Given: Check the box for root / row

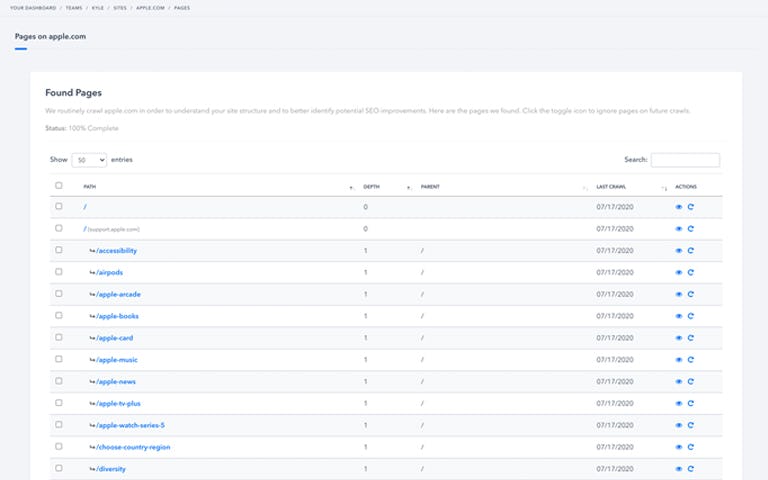Looking at the screenshot, I should 59,206.
